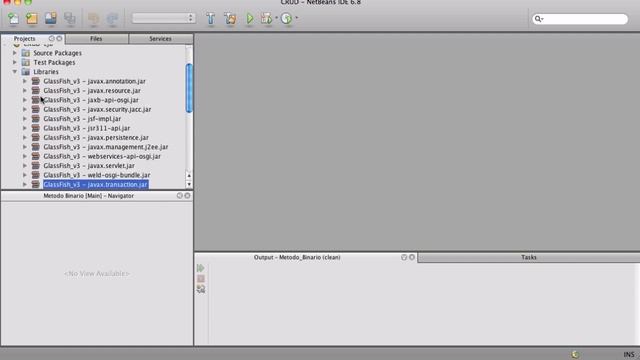640x360 pixels.
Task: Click the Debug Main Project icon
Action: pyautogui.click(x=267, y=18)
